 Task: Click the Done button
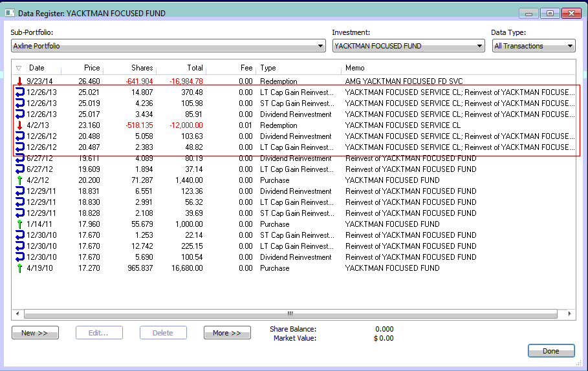pos(551,351)
